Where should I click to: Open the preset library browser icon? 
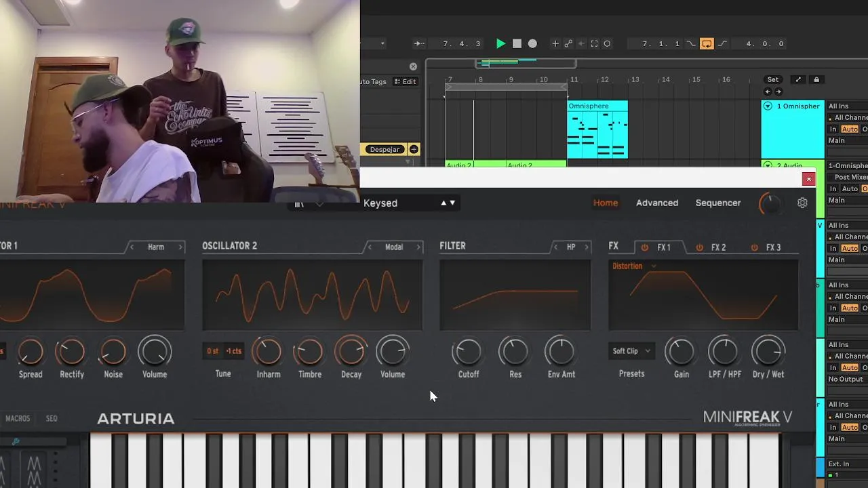coord(298,203)
